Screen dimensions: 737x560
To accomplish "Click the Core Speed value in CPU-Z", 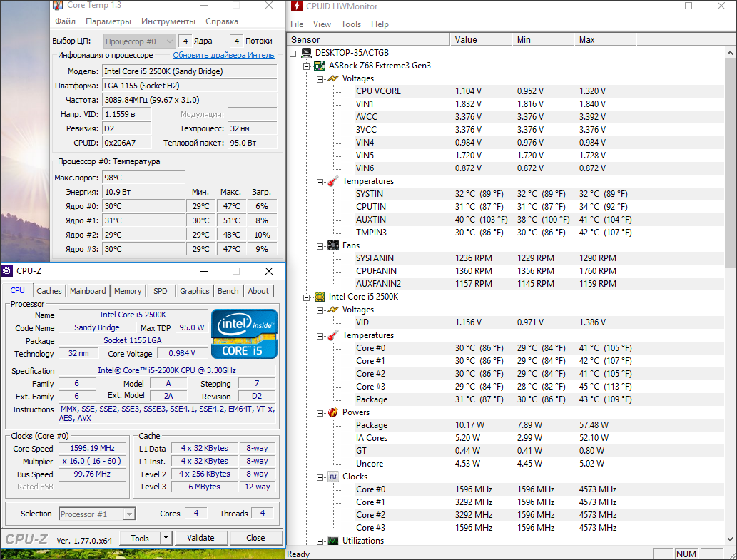I will pos(92,448).
